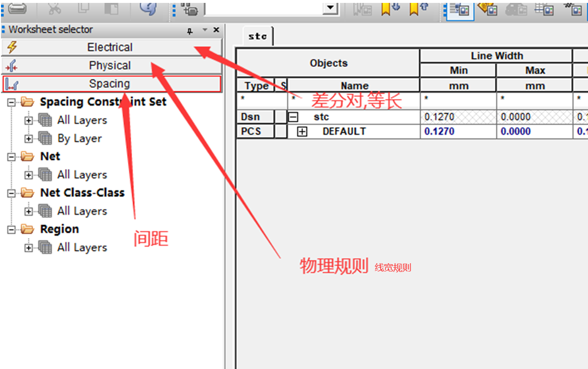Expand By Layer under Spacing Constraint Set
The width and height of the screenshot is (588, 369).
point(29,139)
